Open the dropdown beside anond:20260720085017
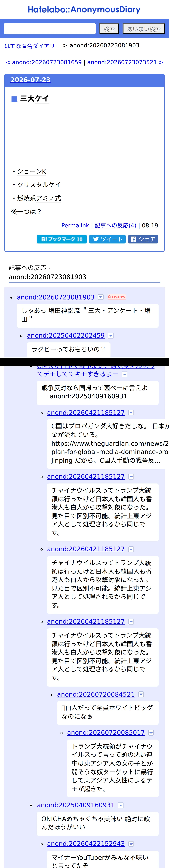The width and height of the screenshot is (169, 868). [151, 733]
